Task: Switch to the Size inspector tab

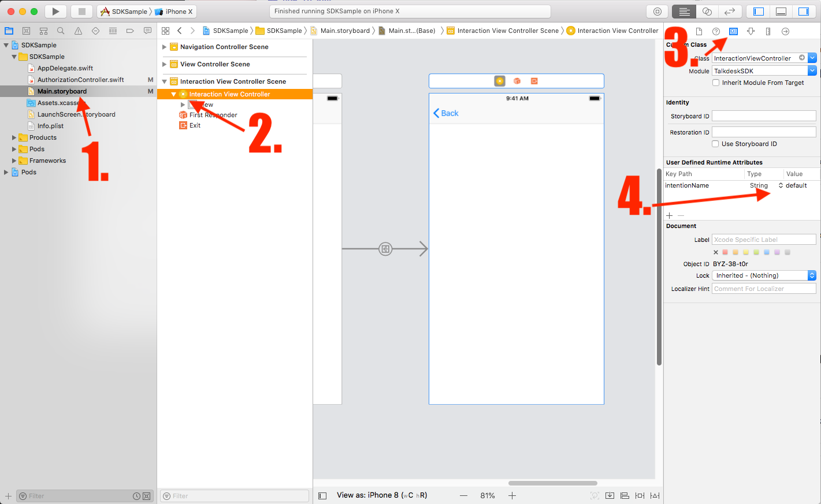Action: 768,31
